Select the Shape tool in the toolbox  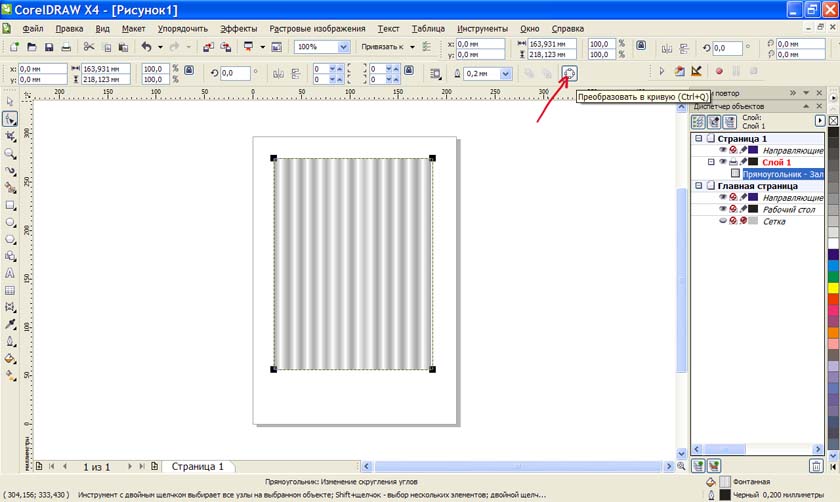(10, 119)
